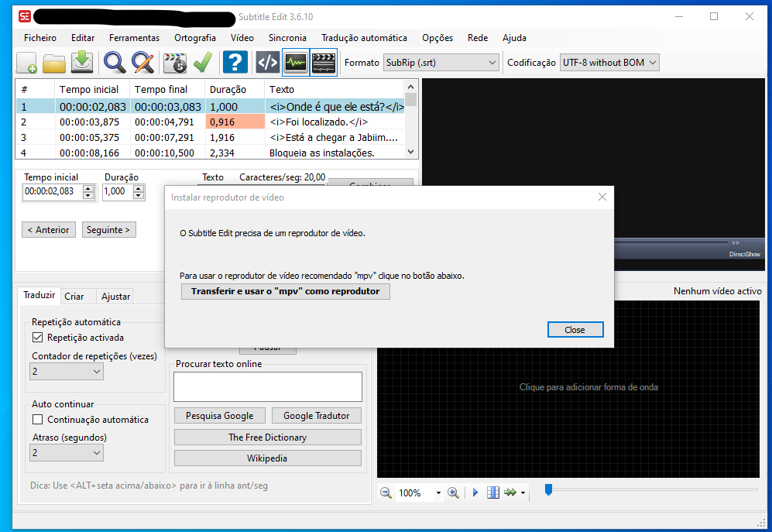Image resolution: width=772 pixels, height=532 pixels.
Task: Click the Google Tradutor button
Action: point(316,416)
